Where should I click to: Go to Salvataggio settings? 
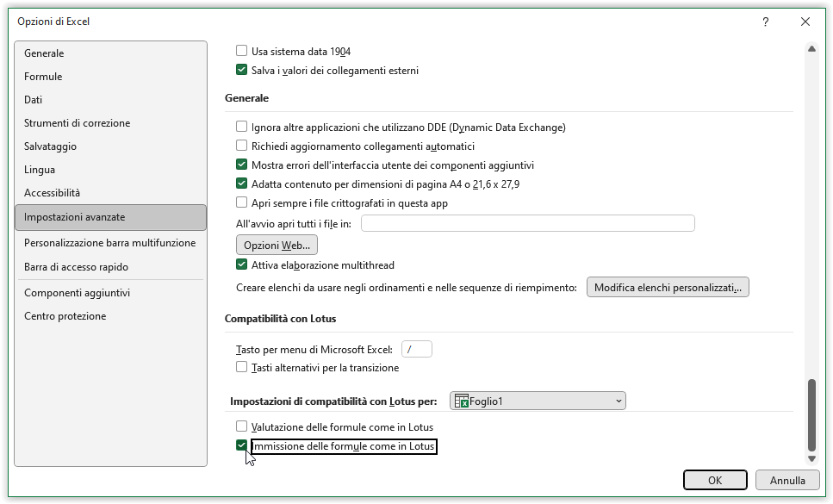(110, 146)
